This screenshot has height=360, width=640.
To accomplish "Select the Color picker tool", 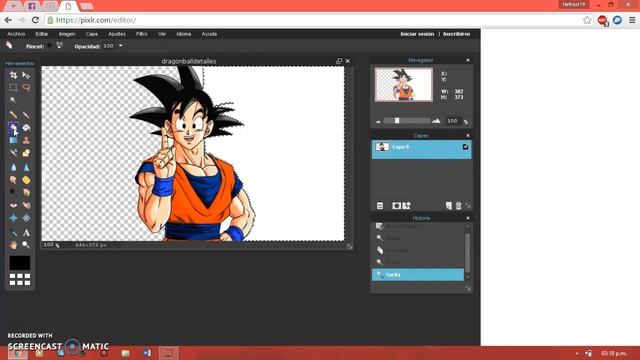I will tap(13, 233).
